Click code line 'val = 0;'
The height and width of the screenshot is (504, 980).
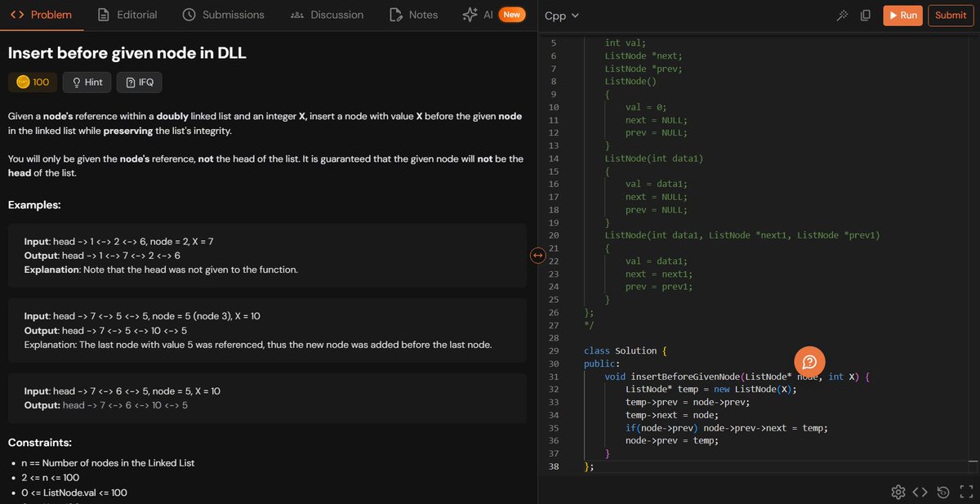coord(646,107)
